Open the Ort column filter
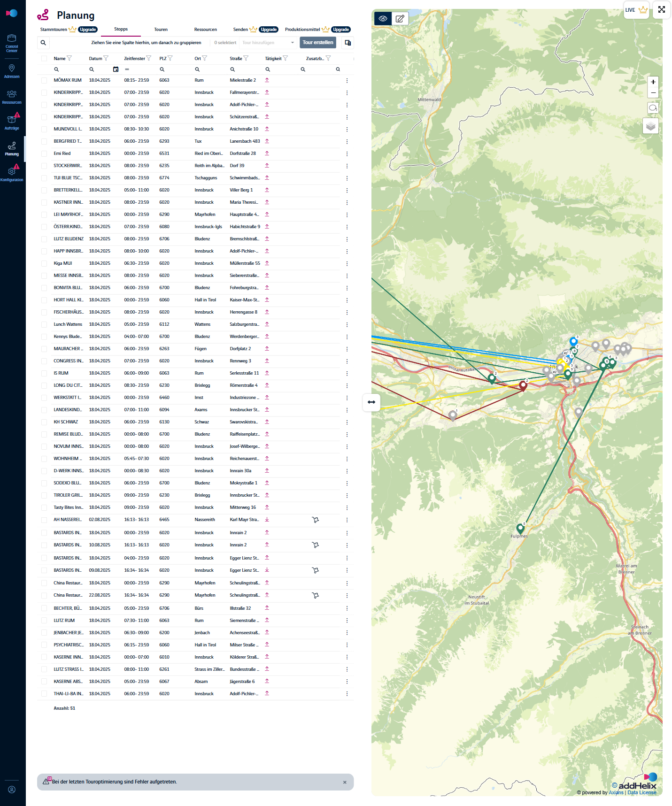 point(205,59)
